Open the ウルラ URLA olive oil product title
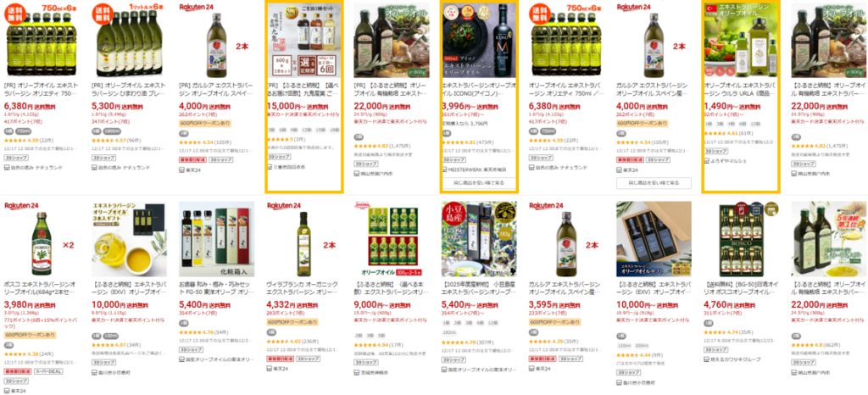The height and width of the screenshot is (395, 868). [x=741, y=90]
